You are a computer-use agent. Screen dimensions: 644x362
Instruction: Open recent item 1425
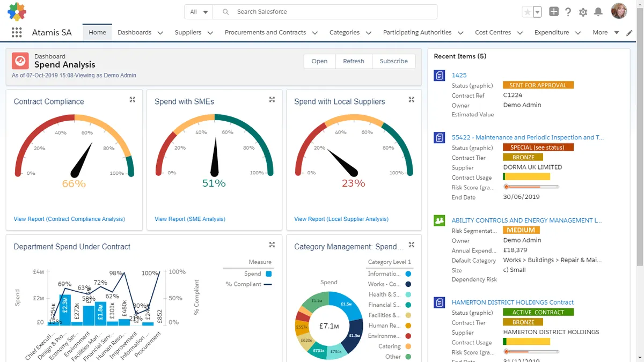point(459,75)
